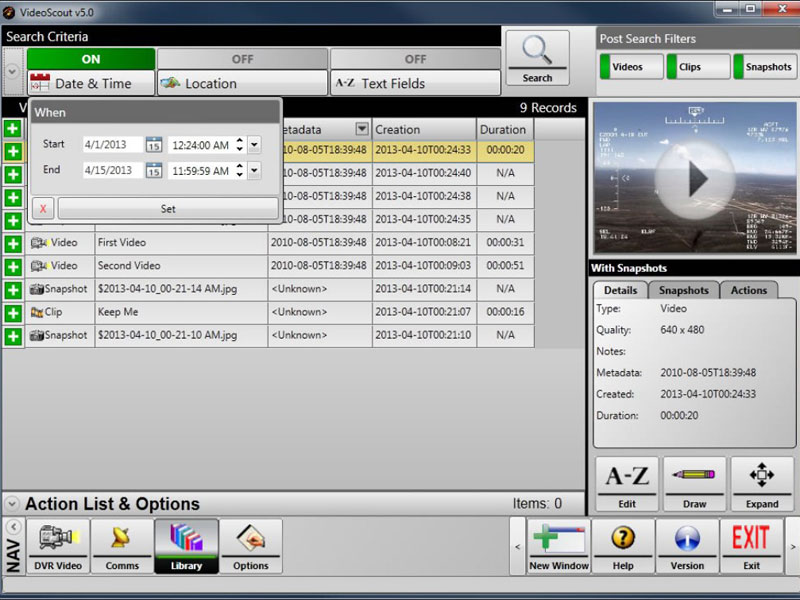Open the Comms satellite dish icon
The image size is (800, 600).
tap(121, 538)
